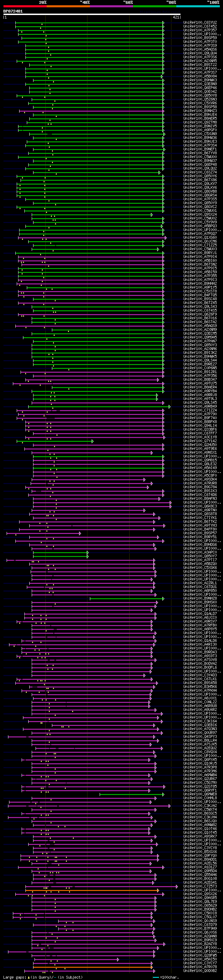Select hit label UniRef100_B9SP59
223x980 pixels.
(200, 38)
